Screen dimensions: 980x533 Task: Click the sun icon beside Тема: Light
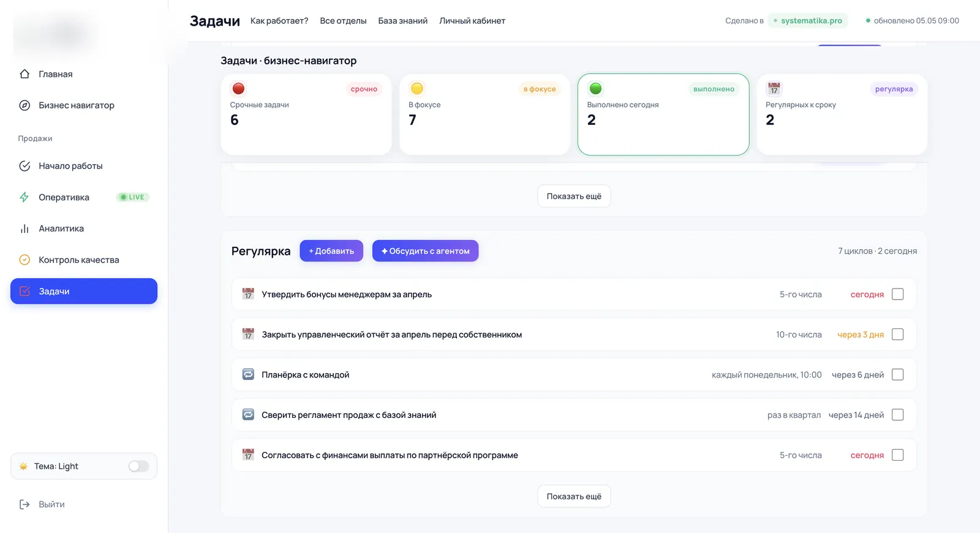[23, 466]
